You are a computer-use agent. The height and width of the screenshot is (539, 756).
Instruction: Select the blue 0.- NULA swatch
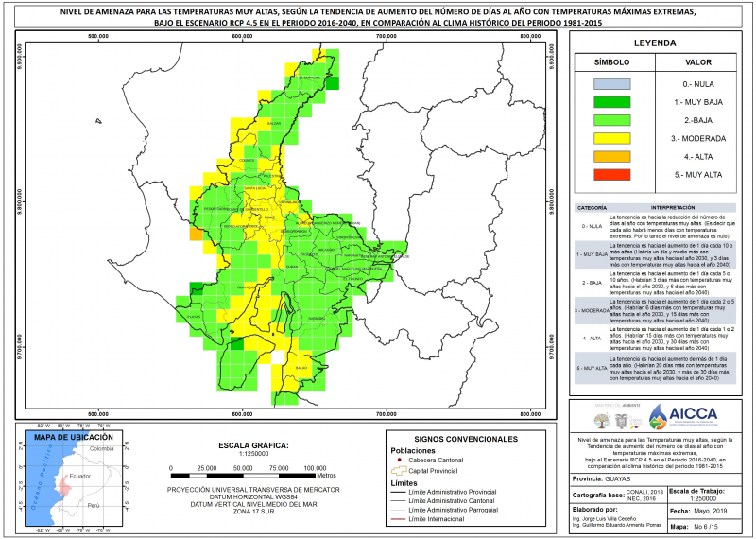(x=611, y=84)
